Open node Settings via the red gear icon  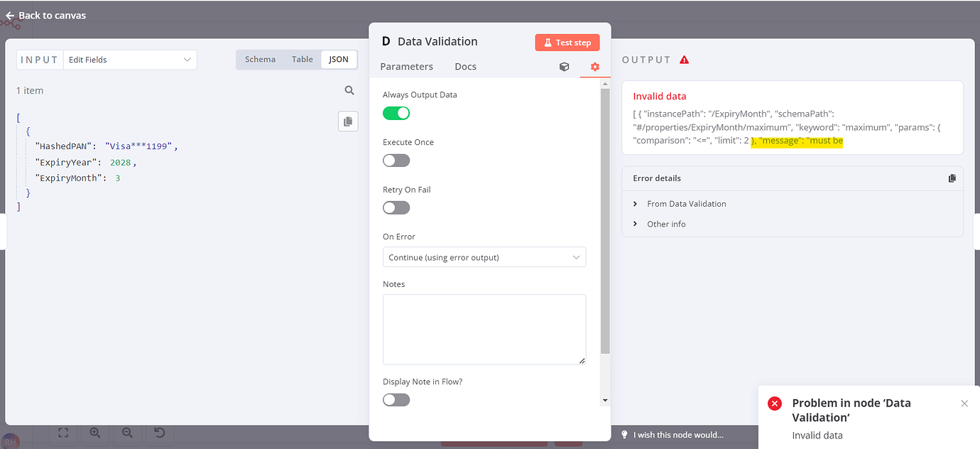pyautogui.click(x=594, y=66)
